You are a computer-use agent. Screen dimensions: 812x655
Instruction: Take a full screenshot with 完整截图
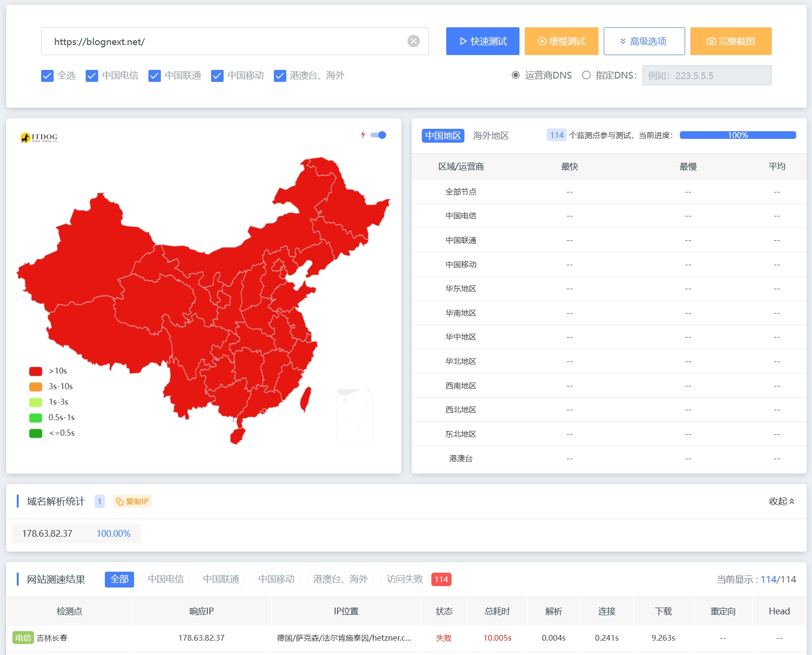click(731, 41)
